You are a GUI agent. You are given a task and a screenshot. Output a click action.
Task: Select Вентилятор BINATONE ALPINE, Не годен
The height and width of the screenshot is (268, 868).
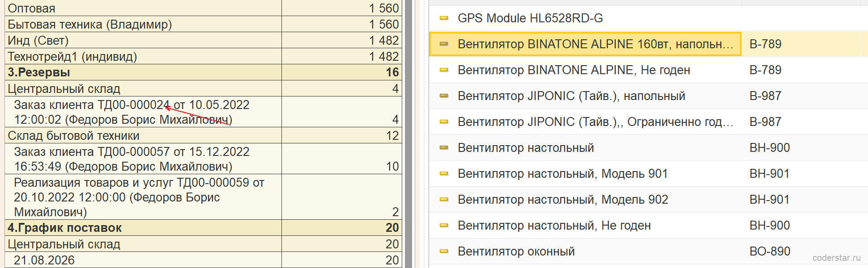coord(574,70)
